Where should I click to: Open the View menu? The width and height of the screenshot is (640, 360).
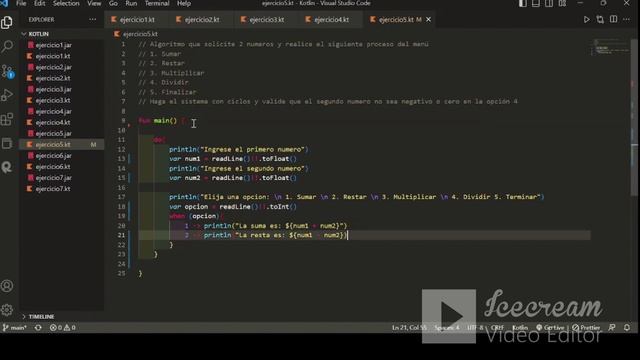click(94, 3)
